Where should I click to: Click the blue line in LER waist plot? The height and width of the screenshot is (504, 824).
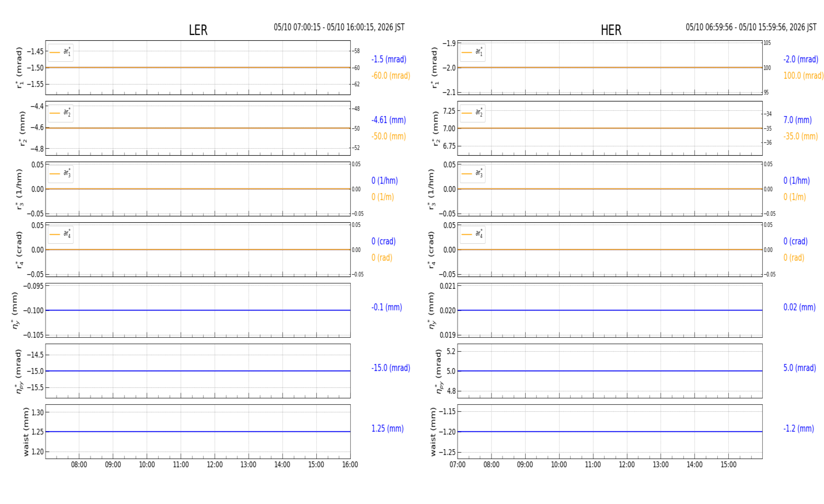(198, 432)
